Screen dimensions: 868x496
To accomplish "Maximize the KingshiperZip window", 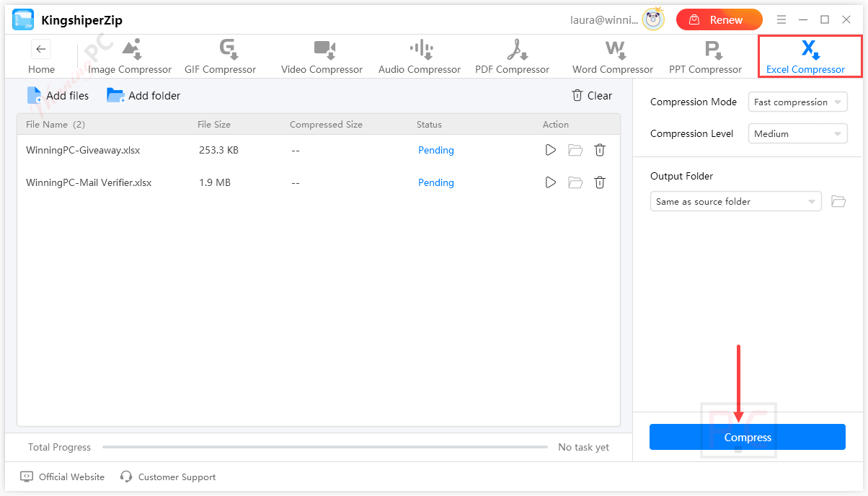I will (825, 19).
